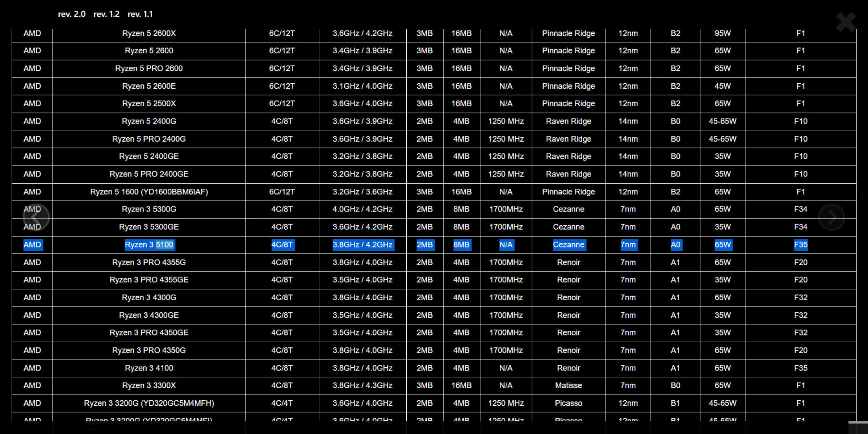Viewport: 868px width, 434px height.
Task: Switch to rev. 1.2 tab
Action: click(106, 14)
